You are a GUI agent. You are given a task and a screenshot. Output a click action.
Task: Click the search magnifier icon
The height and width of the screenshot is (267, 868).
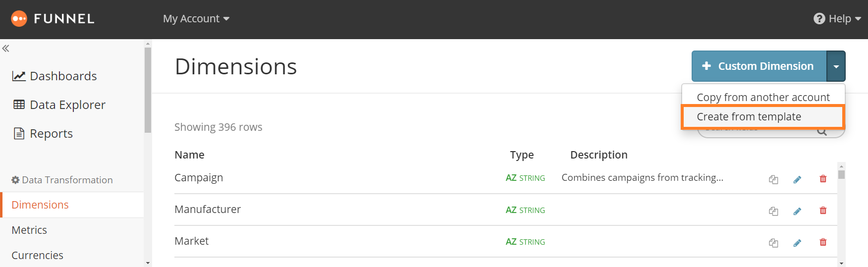point(822,132)
